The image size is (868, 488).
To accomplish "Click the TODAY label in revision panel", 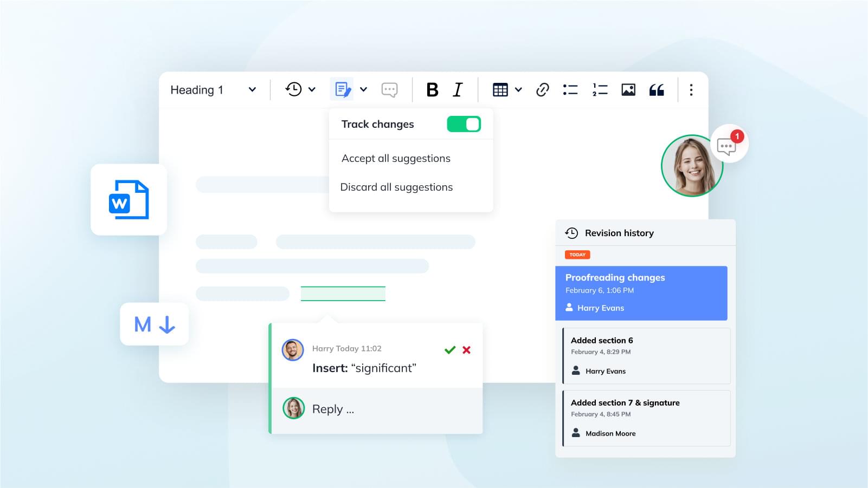I will (577, 255).
